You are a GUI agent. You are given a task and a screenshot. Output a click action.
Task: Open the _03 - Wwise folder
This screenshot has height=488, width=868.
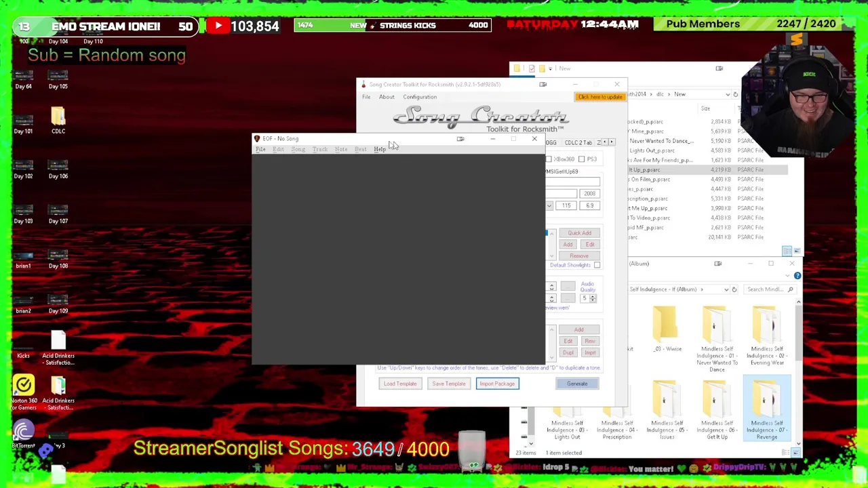pyautogui.click(x=667, y=329)
